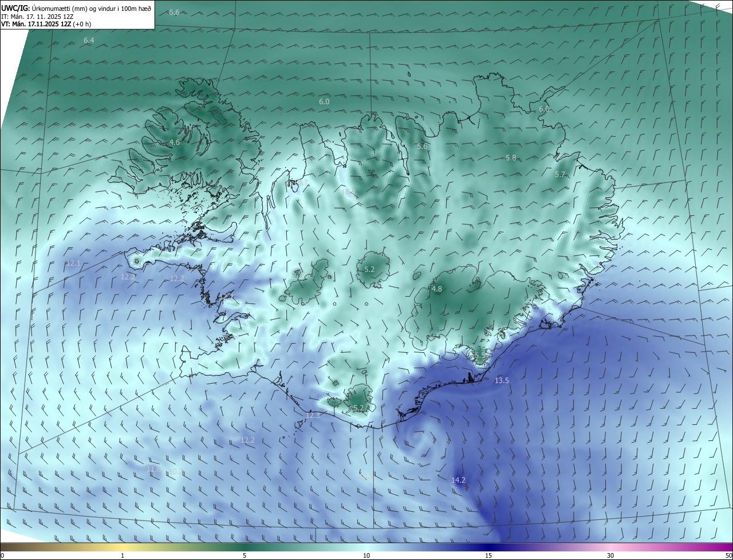
Task: Click the 13.5 value label
Action: pyautogui.click(x=502, y=380)
